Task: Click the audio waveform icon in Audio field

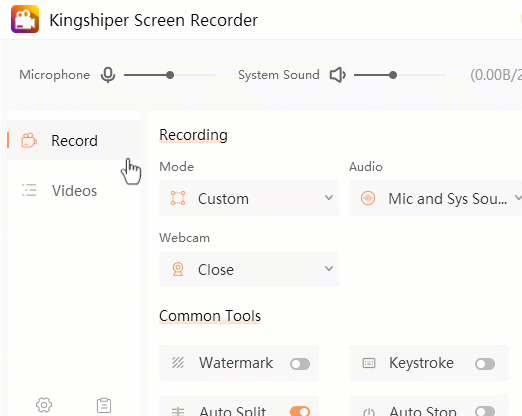Action: point(368,198)
